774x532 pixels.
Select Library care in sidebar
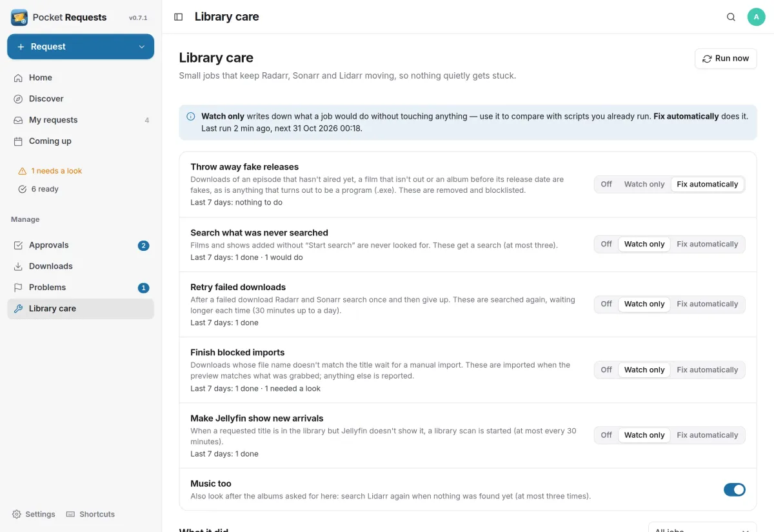(x=81, y=309)
